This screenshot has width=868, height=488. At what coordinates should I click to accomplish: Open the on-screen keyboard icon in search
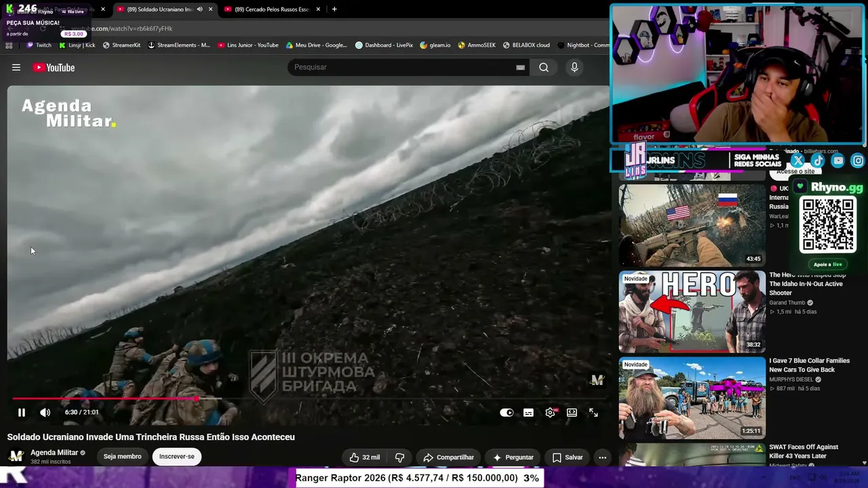[x=520, y=67]
